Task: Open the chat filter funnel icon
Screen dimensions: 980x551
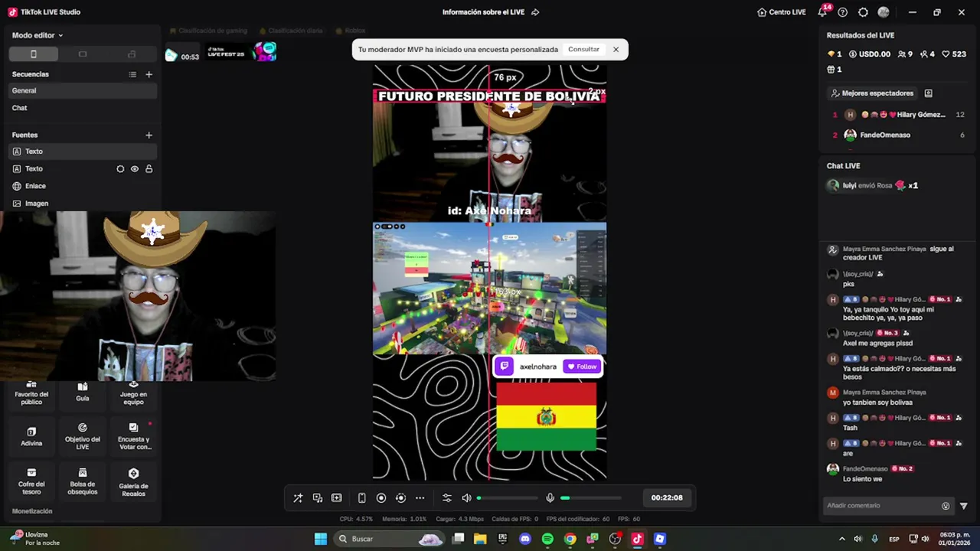Action: [964, 506]
